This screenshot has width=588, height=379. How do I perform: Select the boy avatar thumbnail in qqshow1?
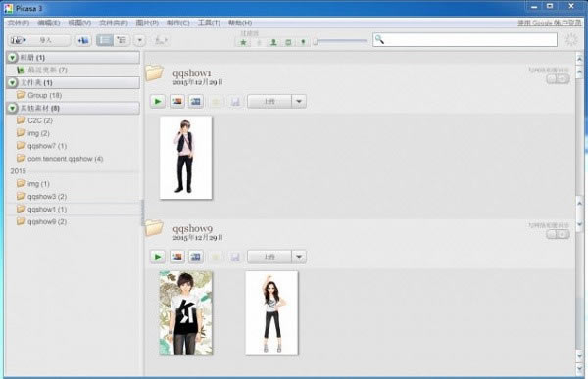pos(185,158)
